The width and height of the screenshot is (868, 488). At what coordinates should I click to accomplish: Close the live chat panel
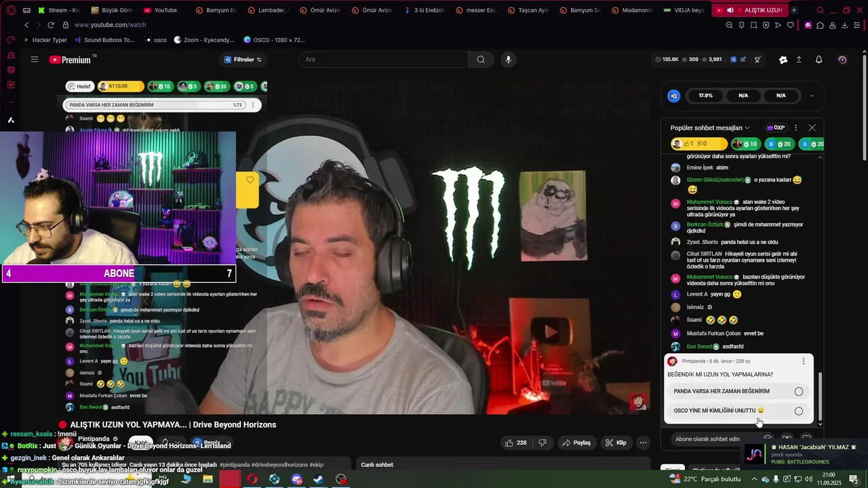812,127
